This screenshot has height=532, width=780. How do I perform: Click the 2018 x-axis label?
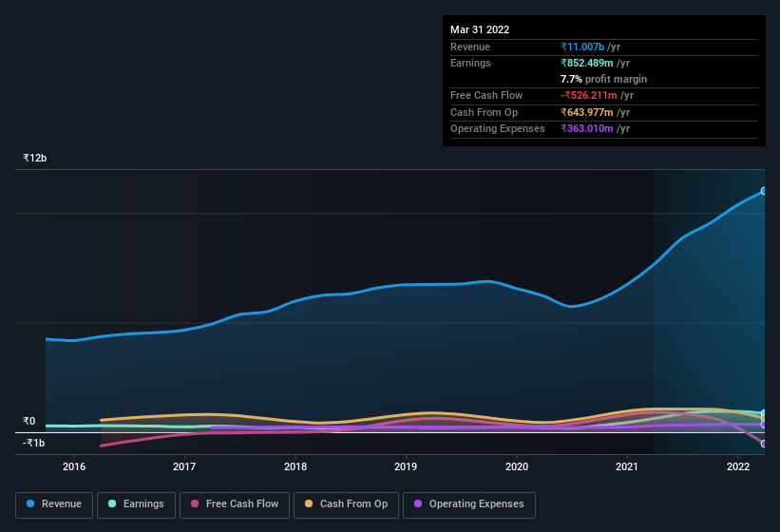tap(295, 466)
